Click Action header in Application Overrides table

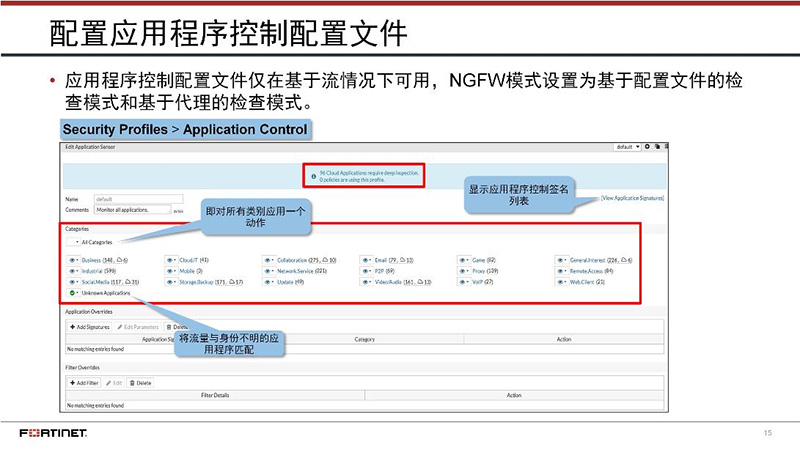(x=564, y=339)
